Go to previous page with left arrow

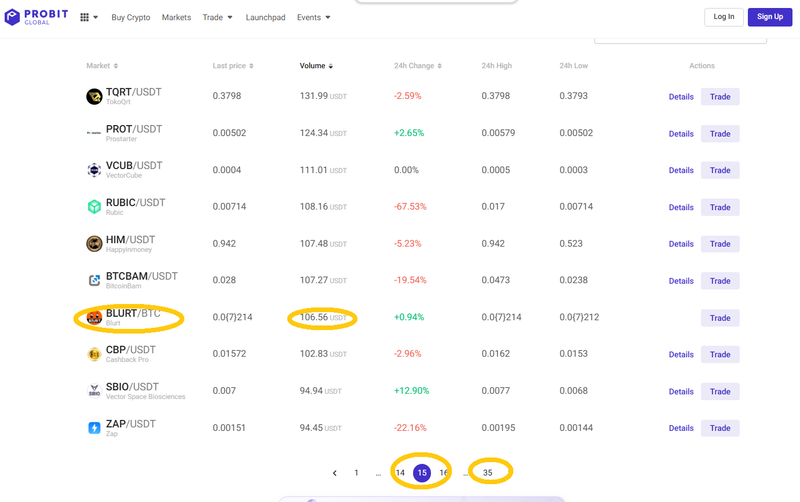point(335,473)
